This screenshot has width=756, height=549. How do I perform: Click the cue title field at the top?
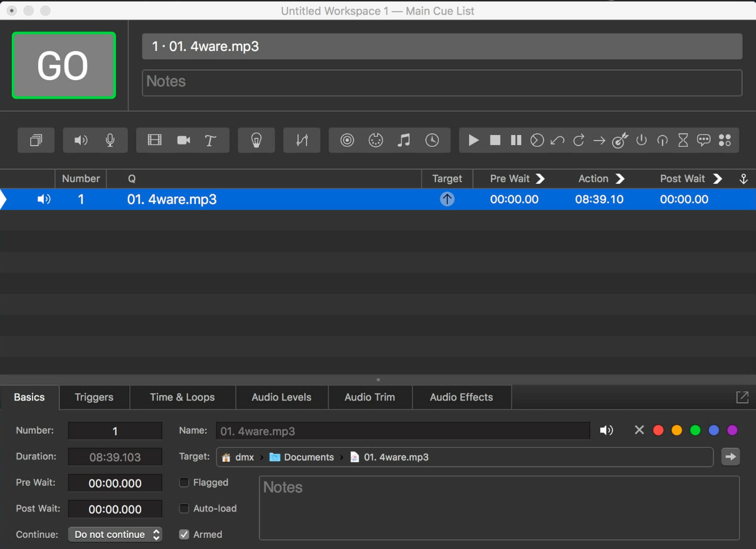[x=442, y=46]
